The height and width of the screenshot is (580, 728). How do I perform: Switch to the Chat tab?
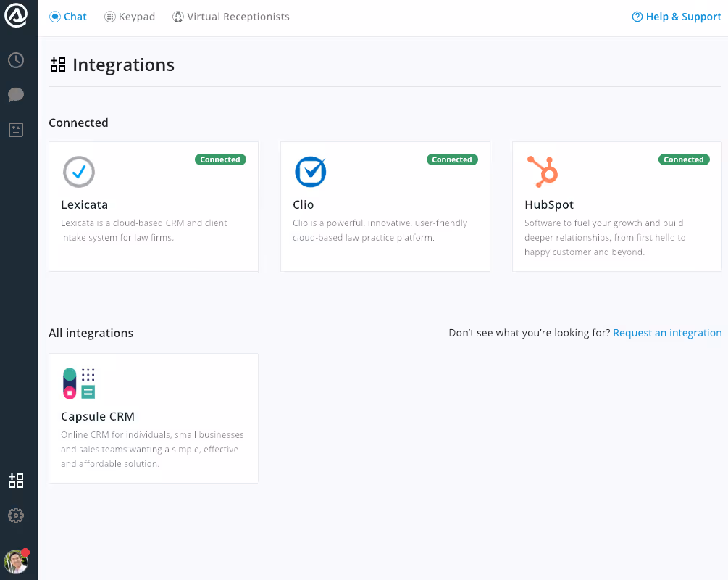(68, 17)
